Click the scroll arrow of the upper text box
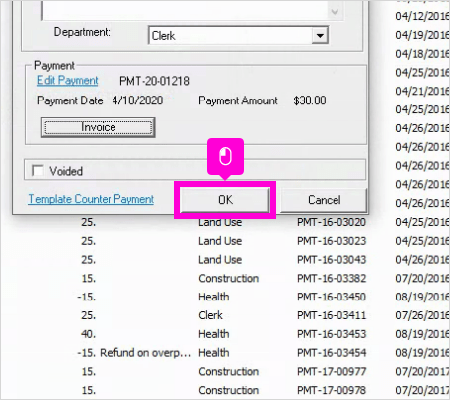 click(x=334, y=12)
